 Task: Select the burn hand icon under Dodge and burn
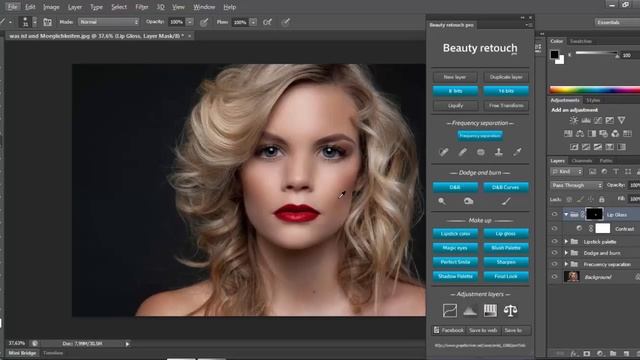468,201
